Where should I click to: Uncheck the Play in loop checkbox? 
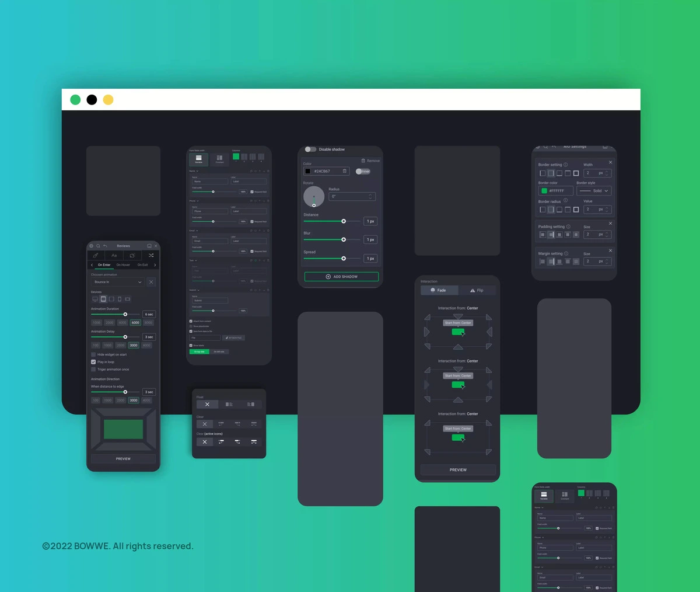[x=93, y=362]
